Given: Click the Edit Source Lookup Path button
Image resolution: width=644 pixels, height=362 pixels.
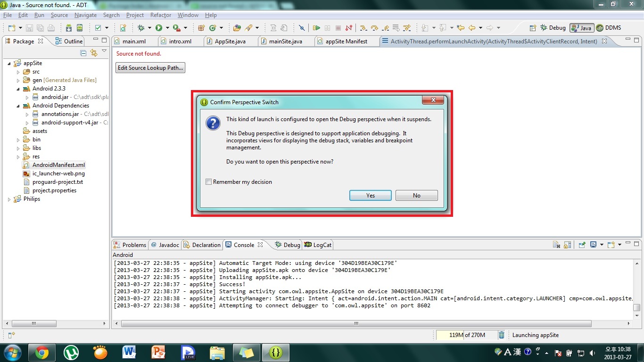Looking at the screenshot, I should click(150, 68).
